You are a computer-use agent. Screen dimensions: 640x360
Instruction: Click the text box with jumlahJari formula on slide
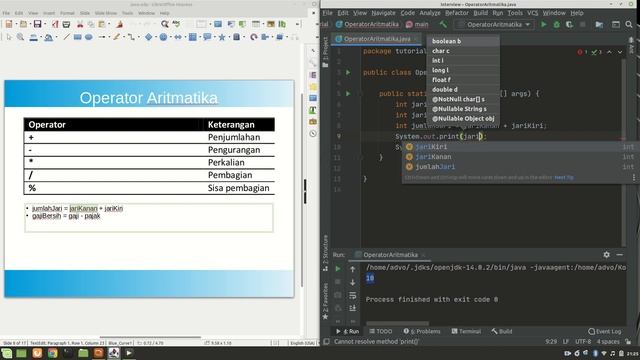click(149, 218)
